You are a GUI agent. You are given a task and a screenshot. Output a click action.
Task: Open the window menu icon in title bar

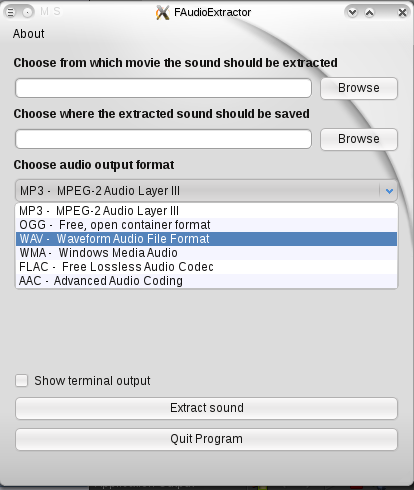pyautogui.click(x=11, y=12)
